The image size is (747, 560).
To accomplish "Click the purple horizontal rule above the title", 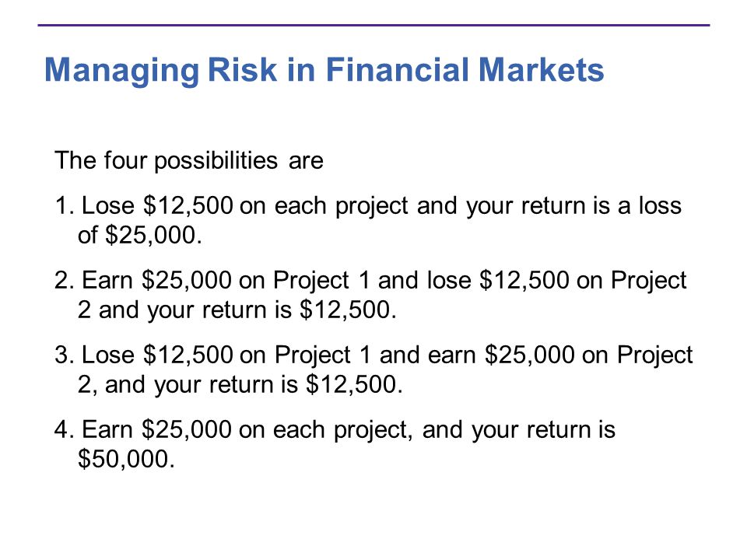I will point(373,25).
